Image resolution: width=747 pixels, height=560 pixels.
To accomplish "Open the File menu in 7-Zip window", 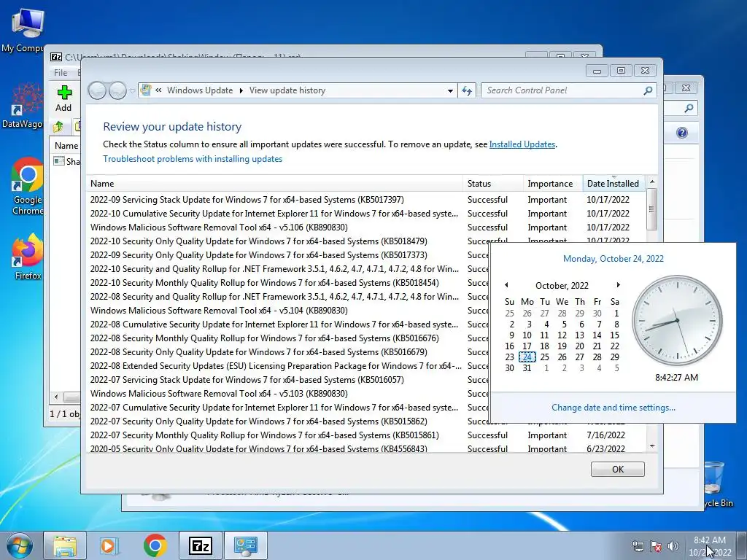I will (x=61, y=72).
